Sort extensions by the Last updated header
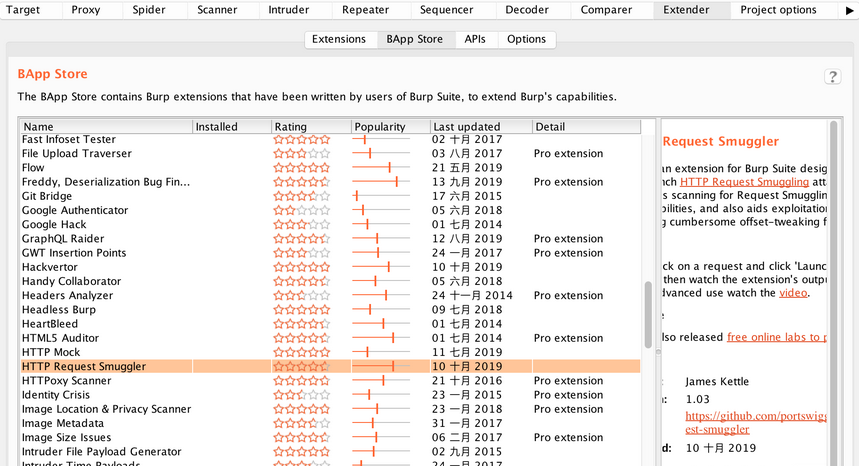 click(480, 127)
